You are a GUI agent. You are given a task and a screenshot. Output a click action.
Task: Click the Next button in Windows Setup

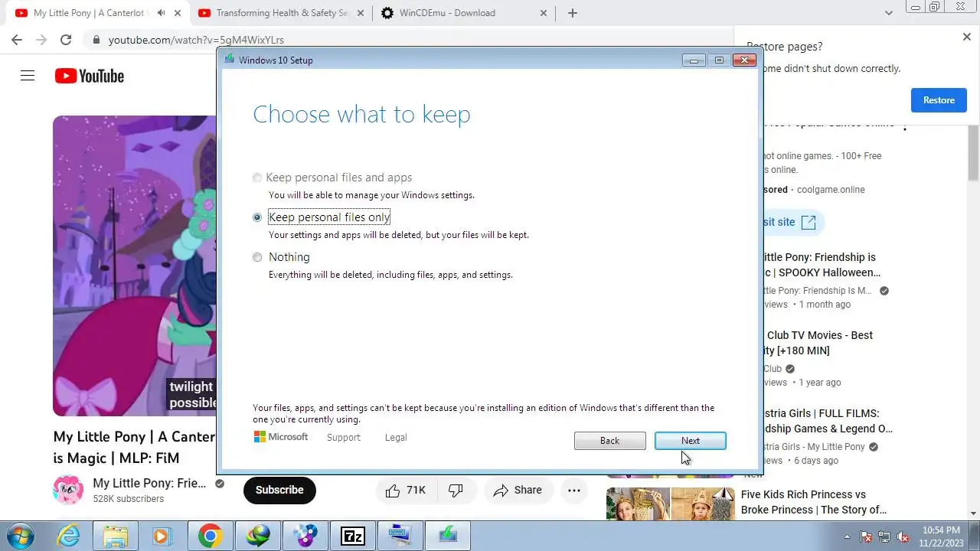pos(690,441)
